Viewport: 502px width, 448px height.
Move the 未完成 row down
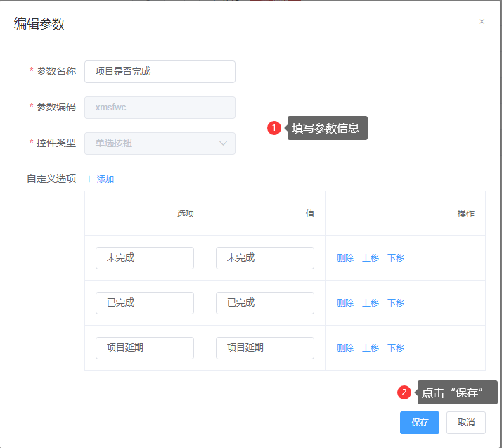coord(396,258)
